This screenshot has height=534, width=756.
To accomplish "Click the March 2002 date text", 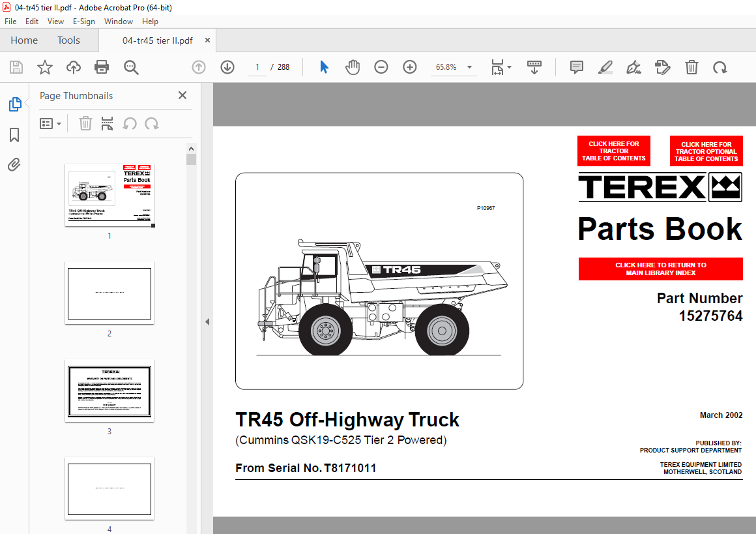I will [721, 415].
